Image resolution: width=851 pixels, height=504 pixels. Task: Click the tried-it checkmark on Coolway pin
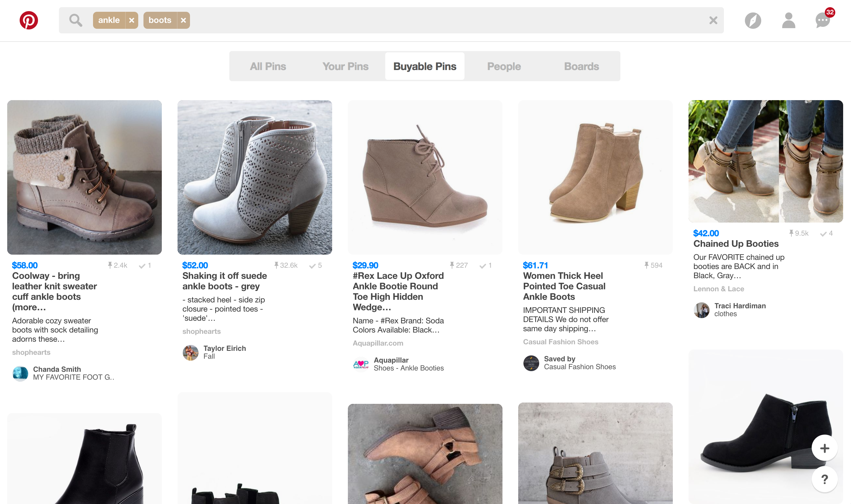(x=142, y=266)
